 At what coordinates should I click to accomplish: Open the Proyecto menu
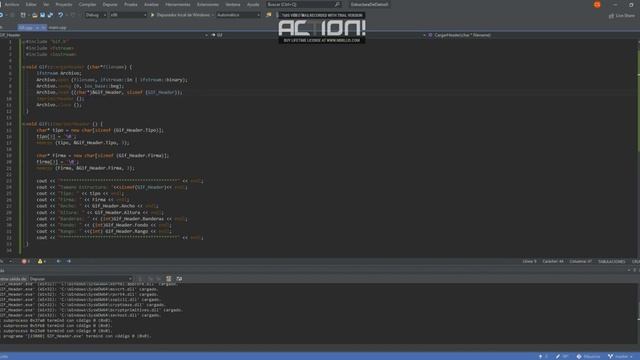[x=64, y=4]
